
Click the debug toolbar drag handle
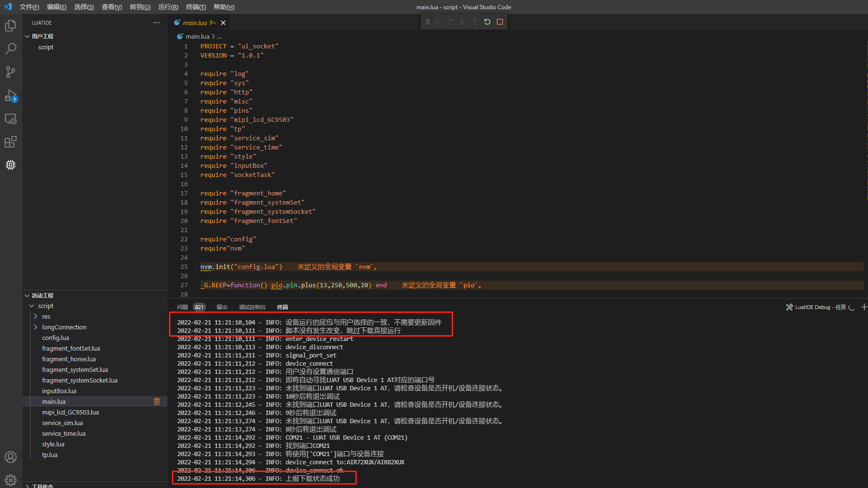pos(427,22)
